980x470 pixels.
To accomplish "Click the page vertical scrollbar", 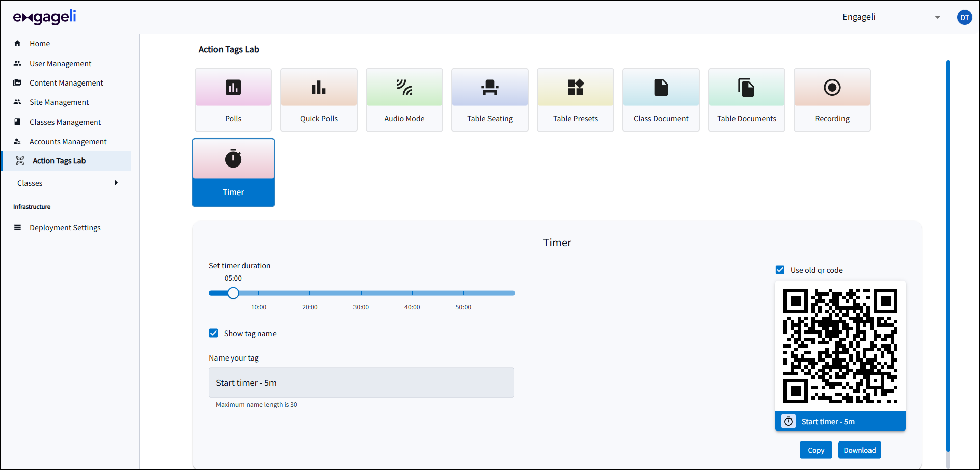I will (x=948, y=256).
